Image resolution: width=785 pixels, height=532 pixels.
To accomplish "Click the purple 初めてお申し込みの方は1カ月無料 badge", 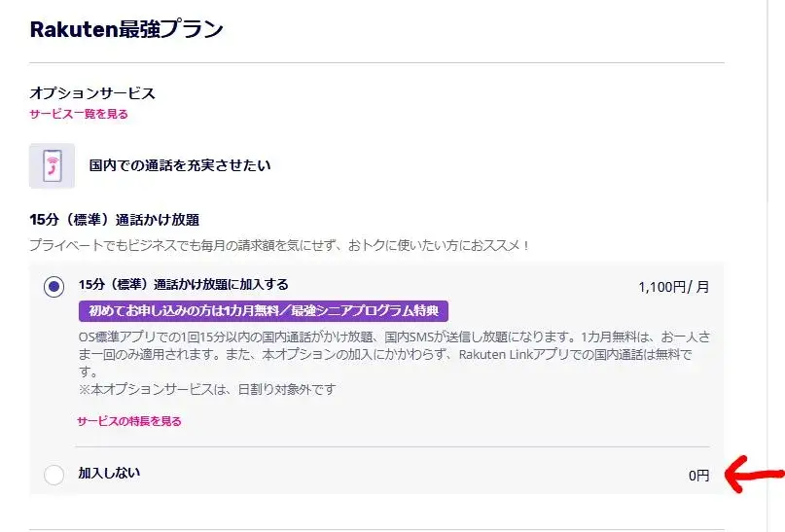I will point(264,311).
